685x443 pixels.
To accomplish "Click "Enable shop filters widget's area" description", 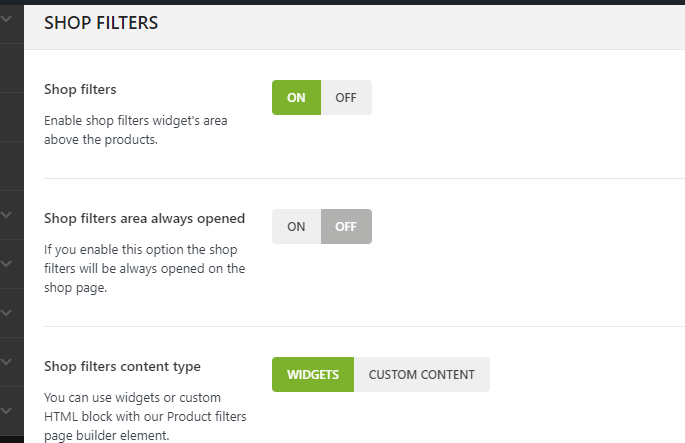I will click(x=136, y=121).
